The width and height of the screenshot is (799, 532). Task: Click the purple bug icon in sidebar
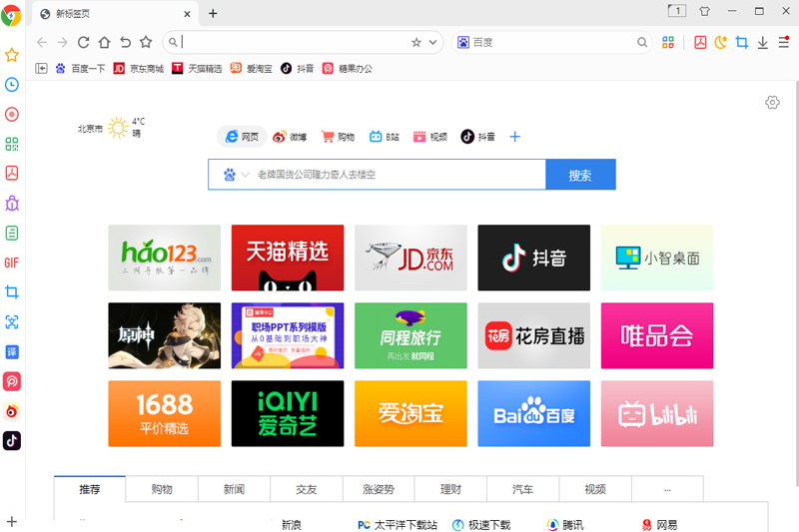pos(12,204)
